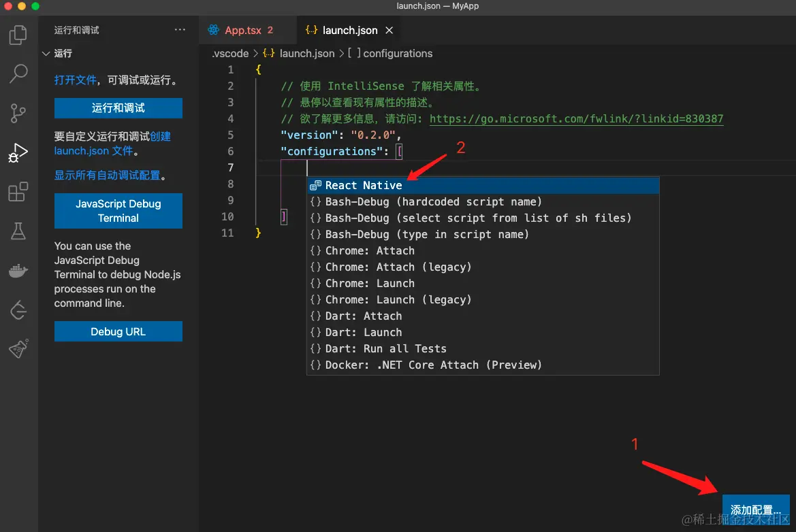Open the Explorer view in activity bar
Image resolution: width=796 pixels, height=532 pixels.
[x=18, y=35]
